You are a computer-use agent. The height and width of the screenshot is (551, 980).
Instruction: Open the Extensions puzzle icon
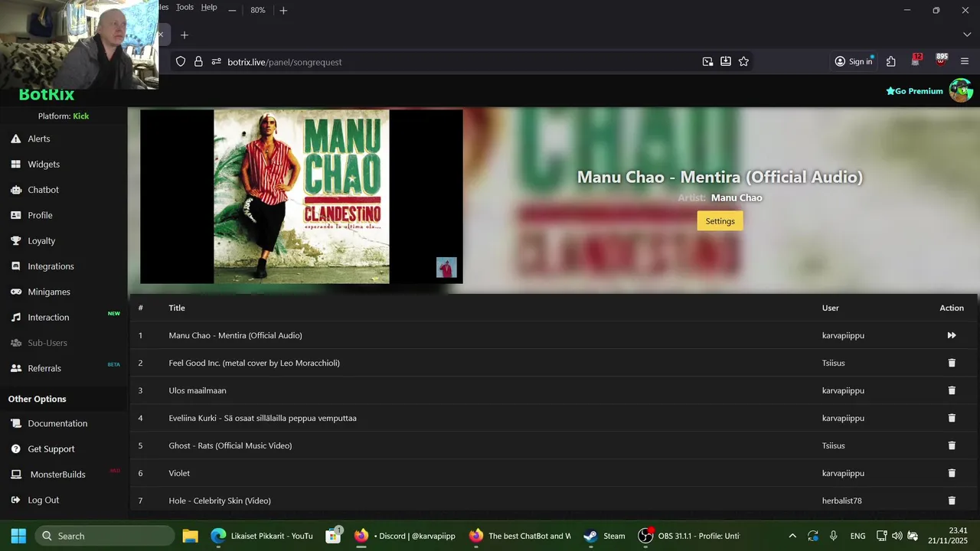point(891,62)
